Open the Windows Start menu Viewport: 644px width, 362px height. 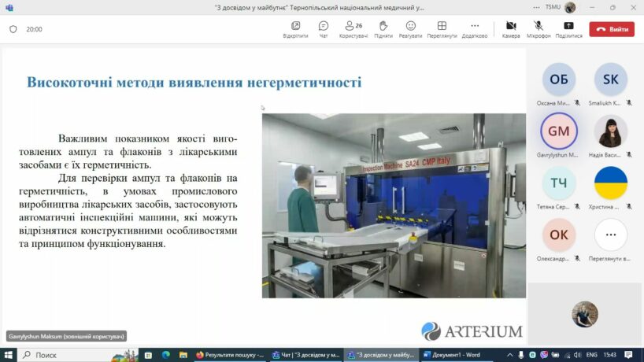(10, 355)
